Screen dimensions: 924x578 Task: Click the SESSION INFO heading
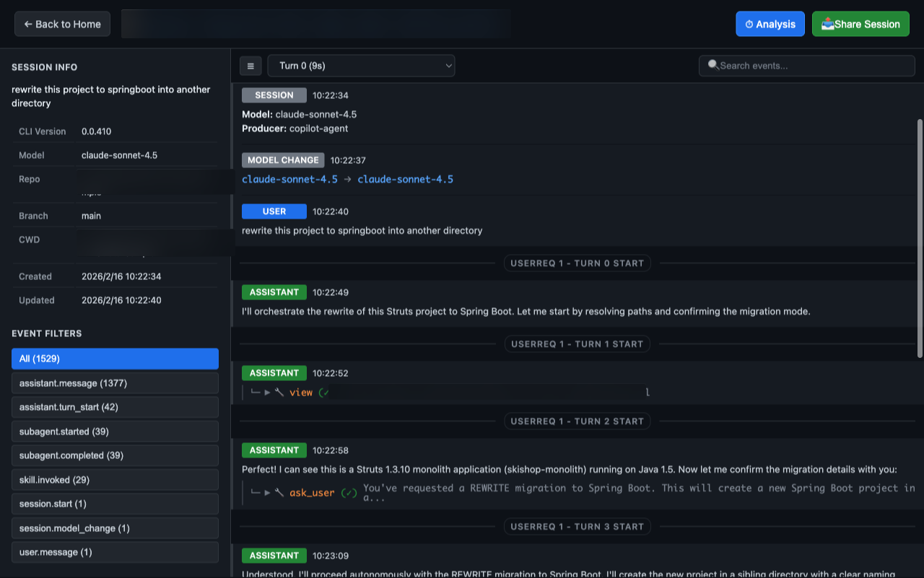tap(44, 67)
